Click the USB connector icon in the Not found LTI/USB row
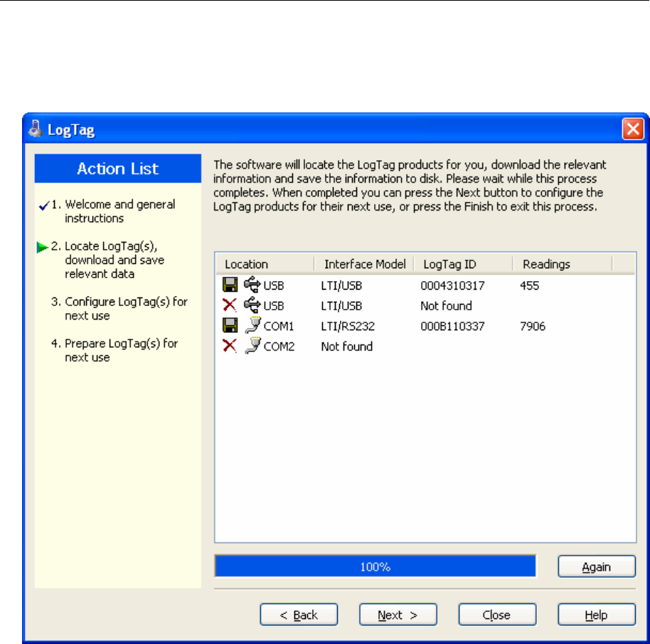This screenshot has height=644, width=650. pyautogui.click(x=252, y=305)
